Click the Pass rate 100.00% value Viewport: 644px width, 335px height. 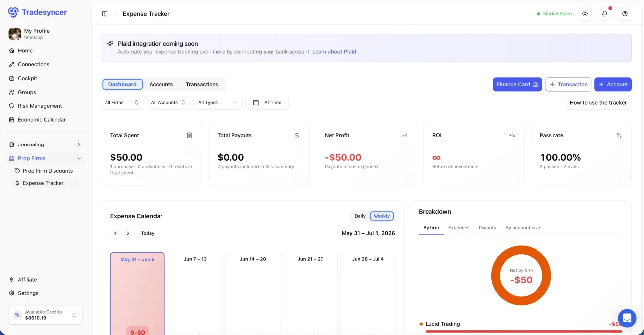pos(560,157)
